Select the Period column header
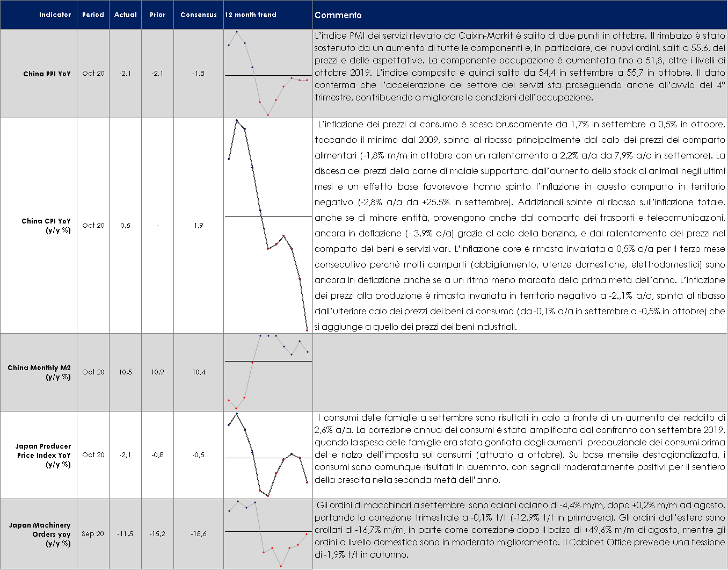 click(x=93, y=15)
